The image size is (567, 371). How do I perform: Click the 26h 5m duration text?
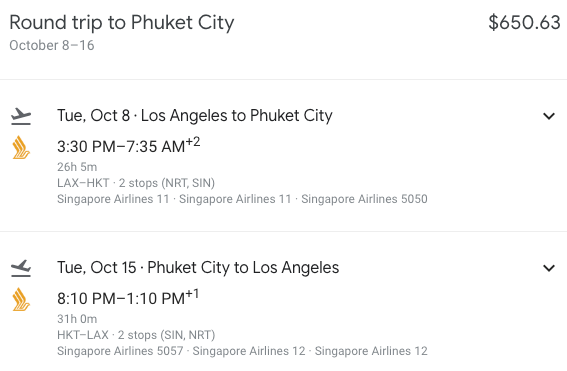point(77,167)
